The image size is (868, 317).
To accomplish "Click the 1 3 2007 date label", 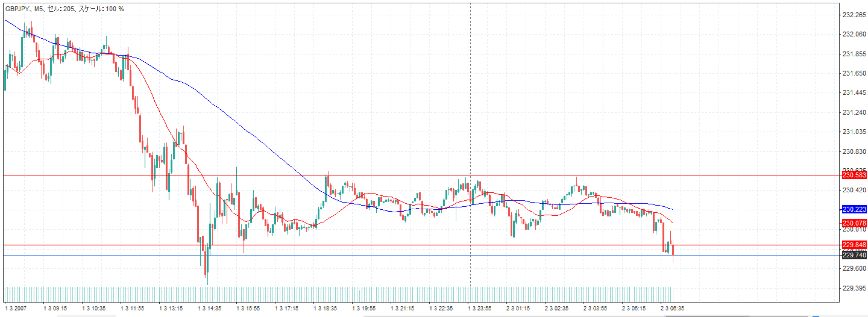I will click(x=16, y=309).
